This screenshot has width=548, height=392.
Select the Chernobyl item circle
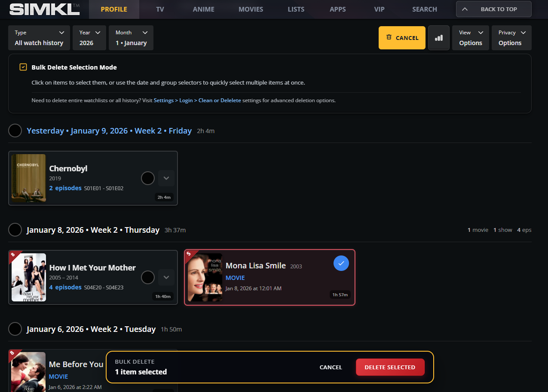point(147,178)
